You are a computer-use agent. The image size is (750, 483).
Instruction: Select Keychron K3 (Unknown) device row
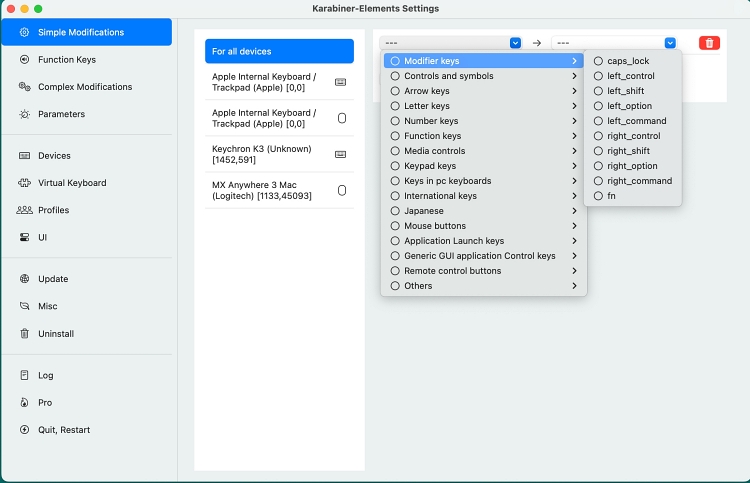[x=279, y=154]
